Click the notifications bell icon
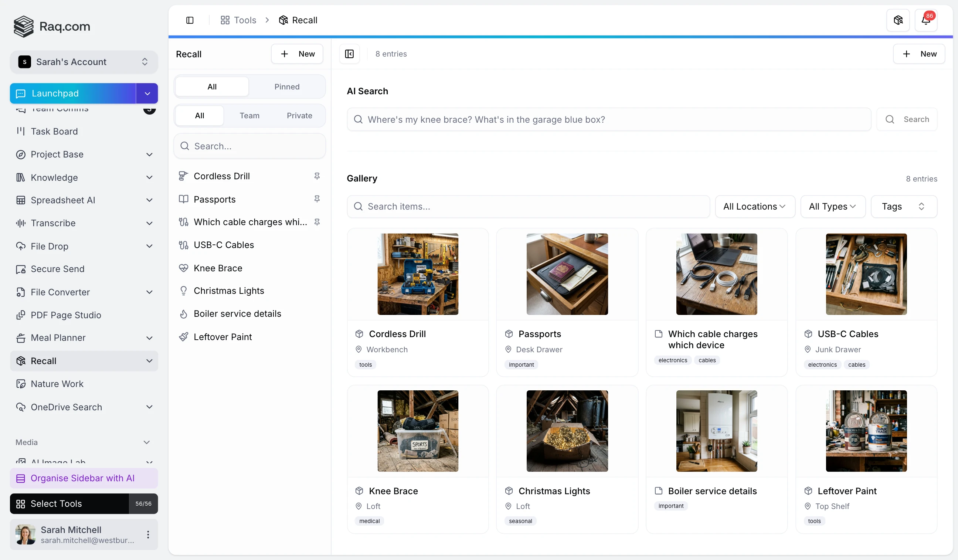958x560 pixels. 925,20
